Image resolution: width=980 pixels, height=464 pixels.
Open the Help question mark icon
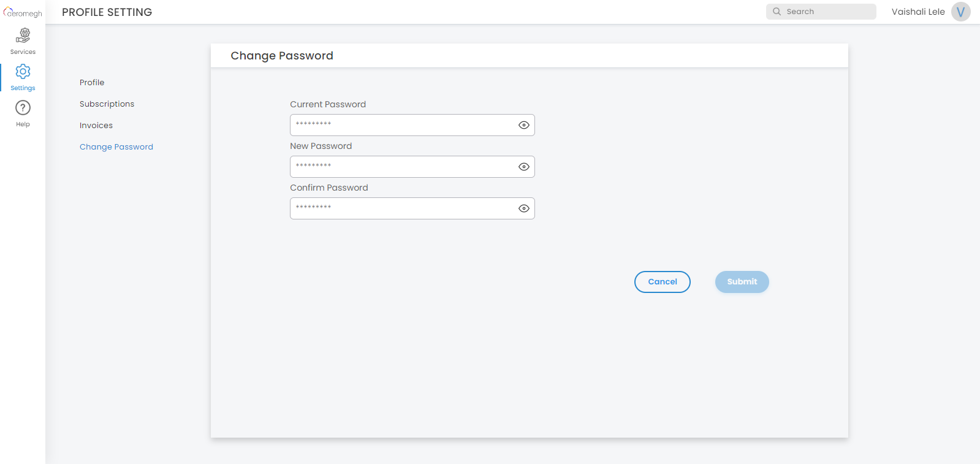23,108
